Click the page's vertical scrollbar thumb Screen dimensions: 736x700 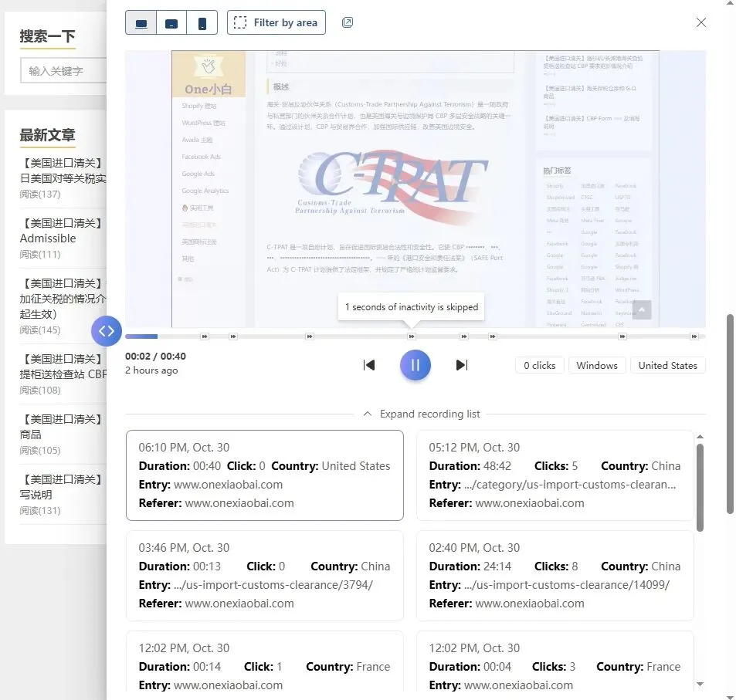[730, 414]
